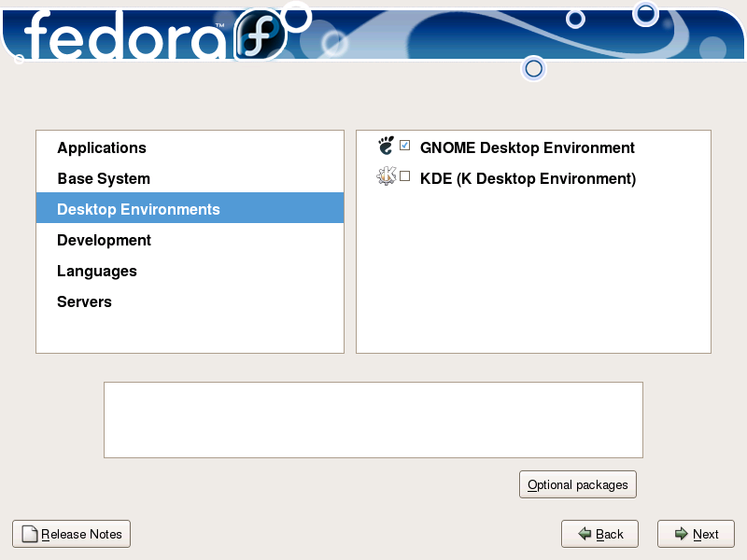Select the Base System category
This screenshot has width=747, height=560.
point(190,178)
